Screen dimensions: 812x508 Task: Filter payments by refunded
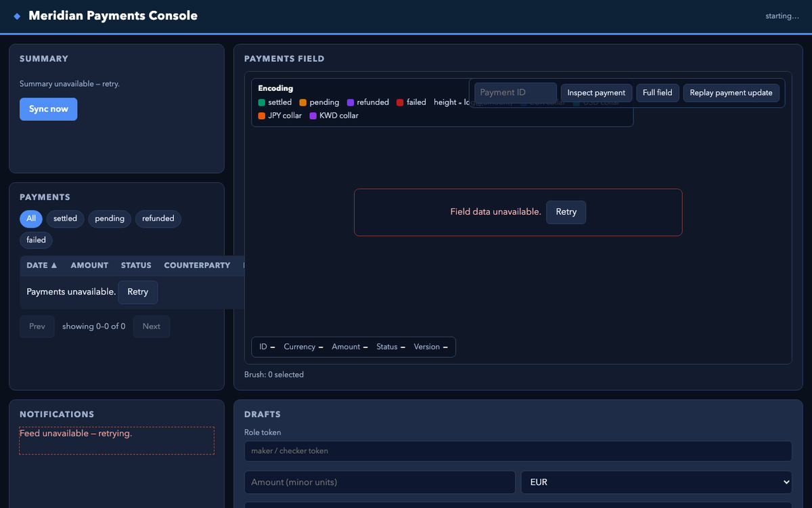pos(158,219)
